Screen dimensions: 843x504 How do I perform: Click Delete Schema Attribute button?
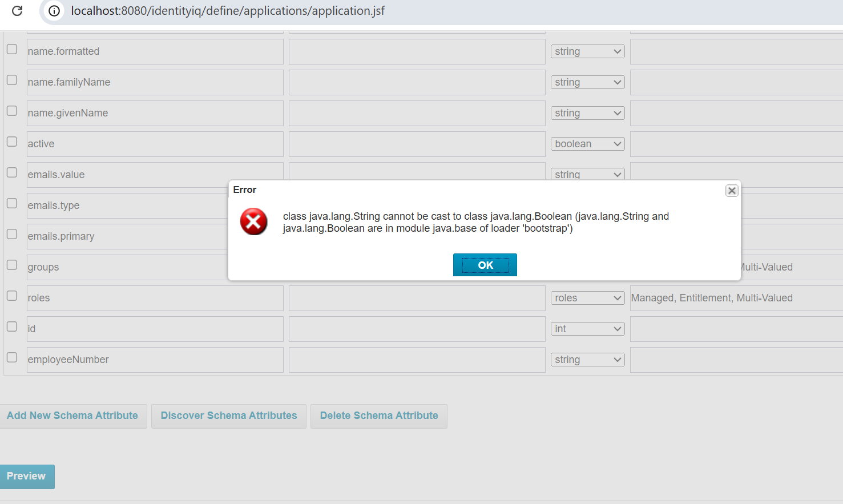tap(379, 416)
